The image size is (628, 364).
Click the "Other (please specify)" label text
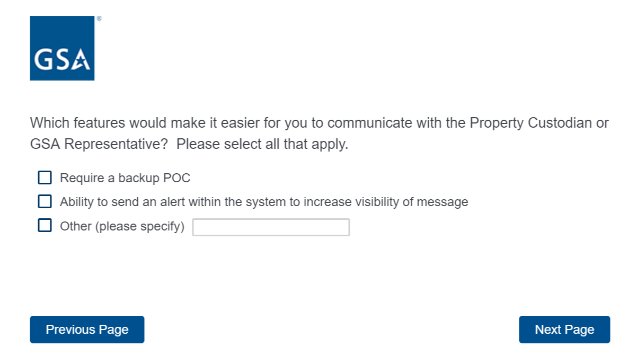pos(122,227)
